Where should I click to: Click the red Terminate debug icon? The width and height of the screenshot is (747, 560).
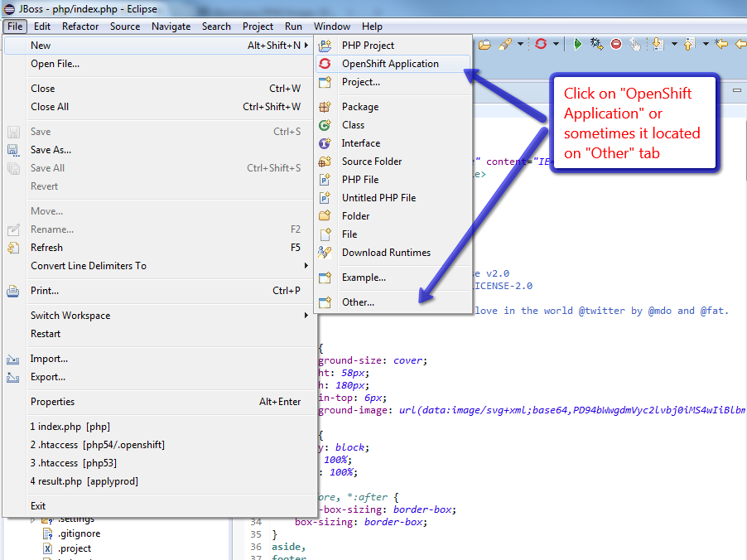pyautogui.click(x=616, y=44)
